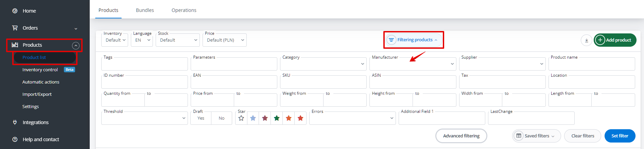The image size is (644, 149).
Task: Click the Advanced filtering button
Action: 461,136
